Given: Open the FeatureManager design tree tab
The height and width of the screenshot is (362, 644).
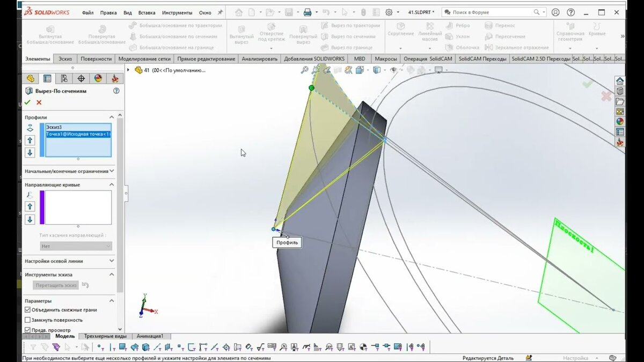Looking at the screenshot, I should pos(30,78).
